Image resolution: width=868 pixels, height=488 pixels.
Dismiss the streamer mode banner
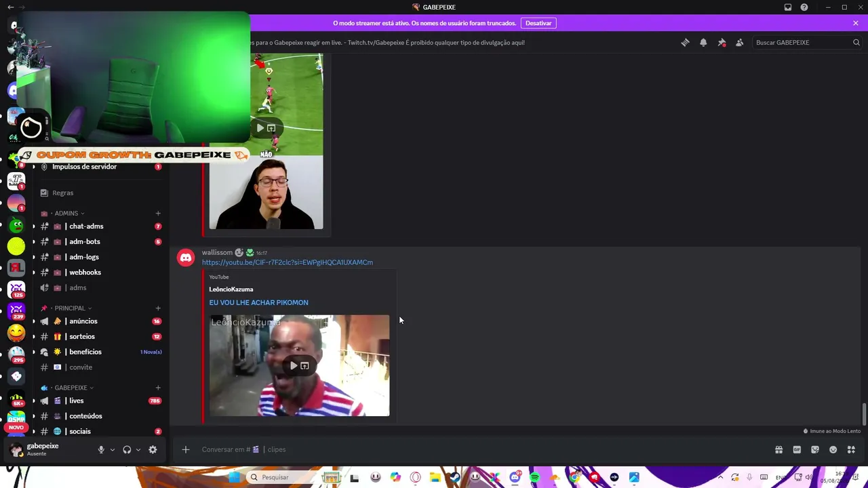coord(856,23)
